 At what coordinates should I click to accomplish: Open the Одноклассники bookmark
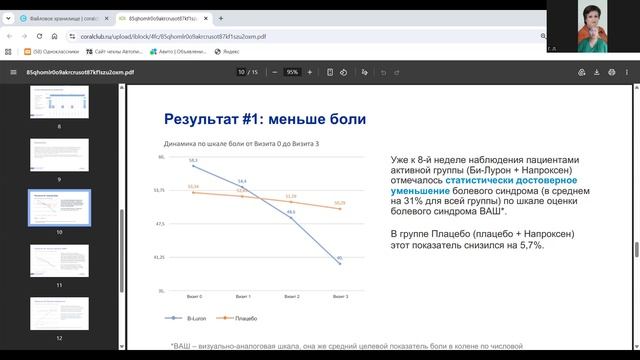[51, 52]
